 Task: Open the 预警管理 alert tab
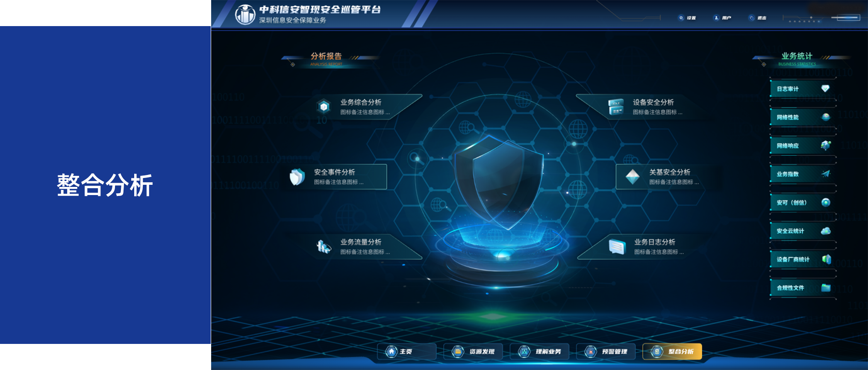(x=606, y=352)
